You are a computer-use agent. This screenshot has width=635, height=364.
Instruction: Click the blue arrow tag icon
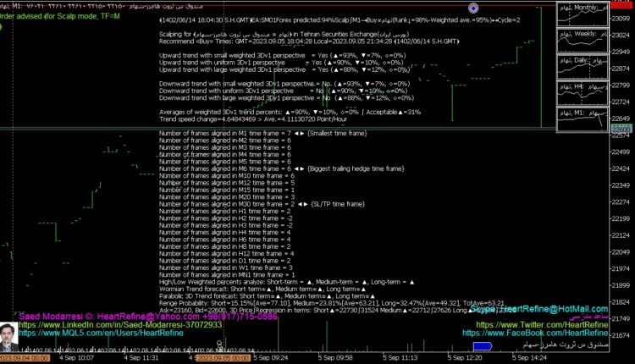point(483,345)
